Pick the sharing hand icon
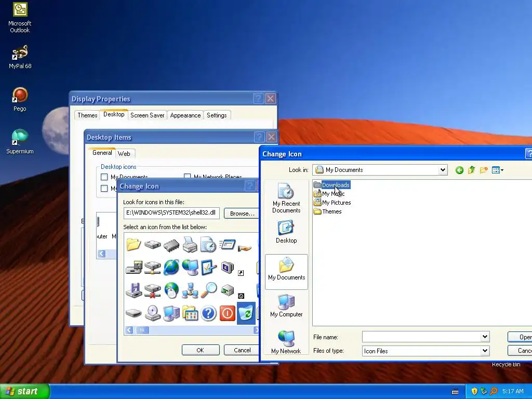This screenshot has height=399, width=532. 245,248
